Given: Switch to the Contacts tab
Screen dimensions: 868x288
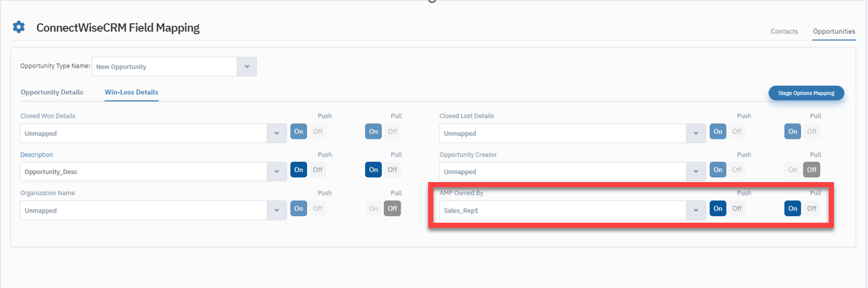Looking at the screenshot, I should (784, 32).
